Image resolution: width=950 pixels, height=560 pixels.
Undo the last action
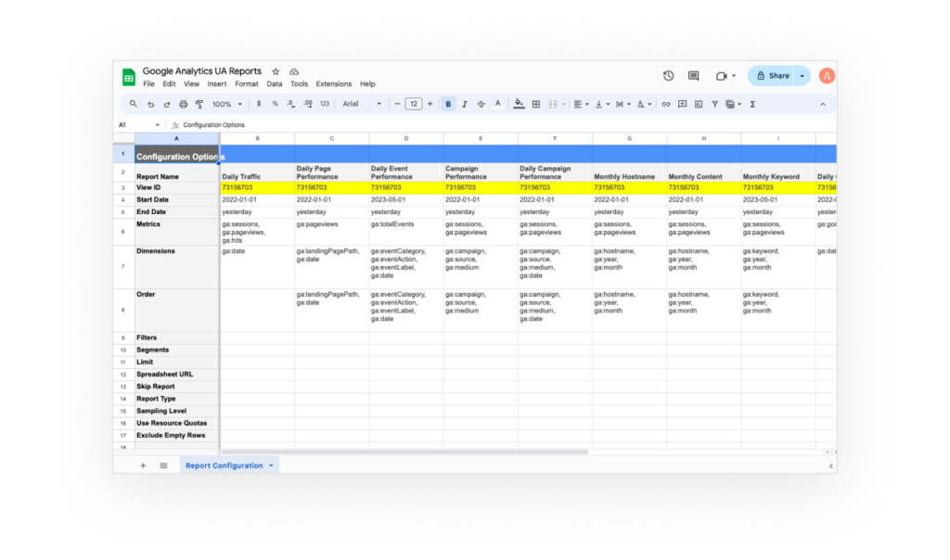[x=150, y=104]
